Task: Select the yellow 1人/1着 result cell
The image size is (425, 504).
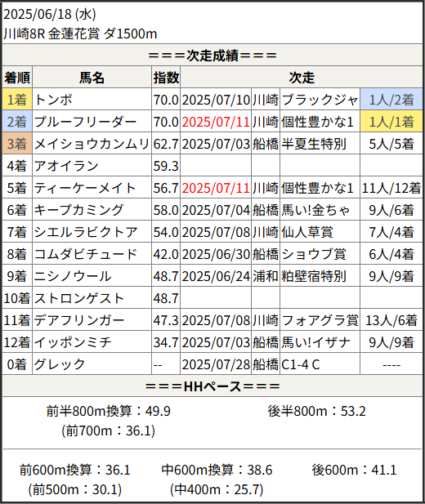Action: (391, 122)
